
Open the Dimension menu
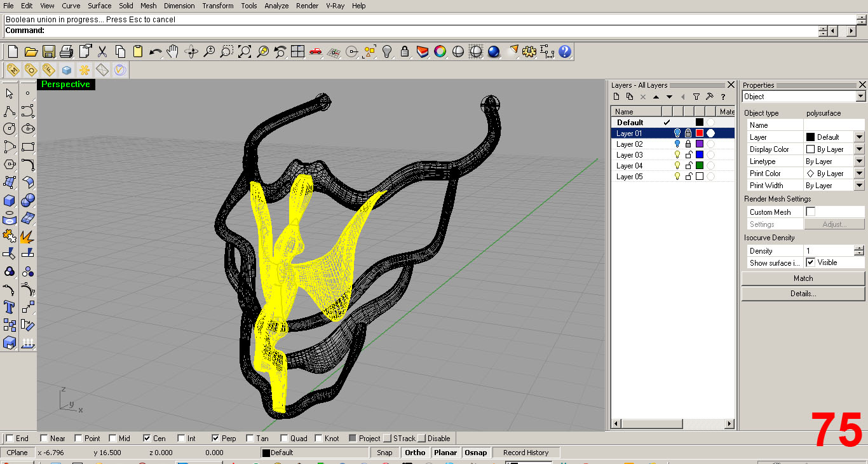pyautogui.click(x=179, y=6)
